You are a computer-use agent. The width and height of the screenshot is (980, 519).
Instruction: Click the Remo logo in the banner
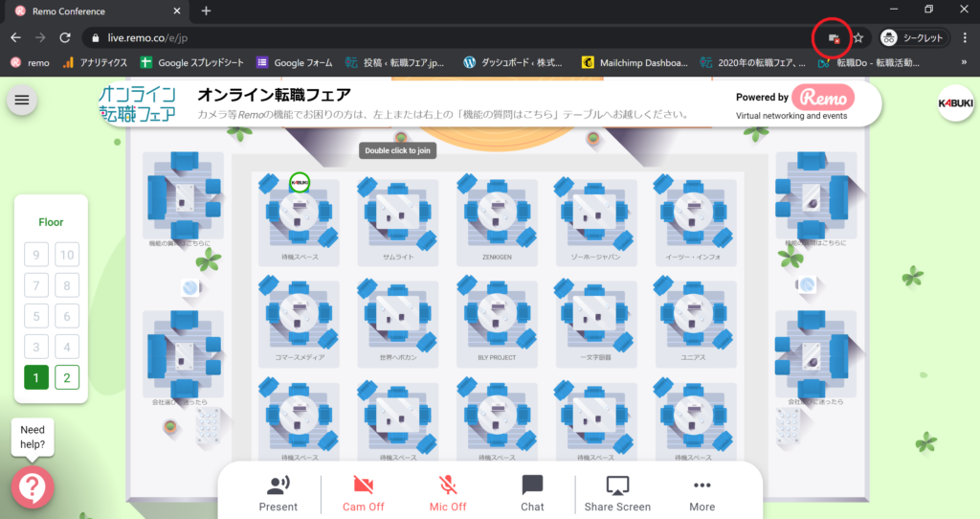823,98
